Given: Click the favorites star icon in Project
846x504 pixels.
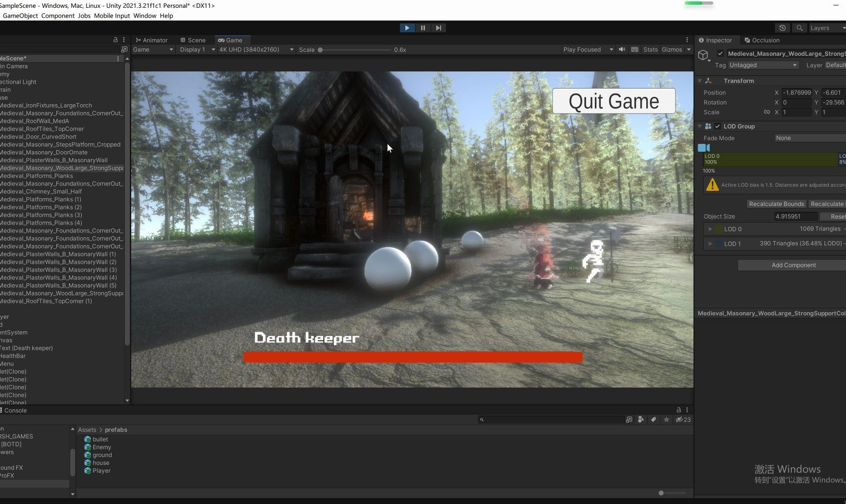Looking at the screenshot, I should coord(666,420).
